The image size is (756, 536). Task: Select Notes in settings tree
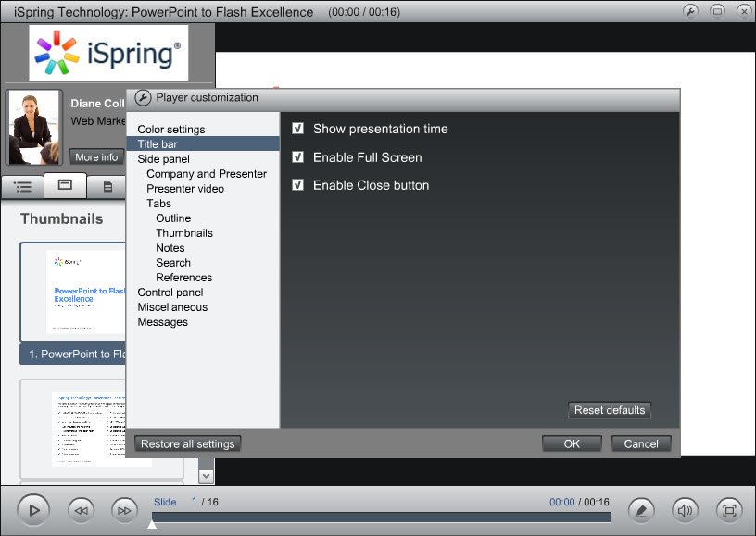[170, 248]
